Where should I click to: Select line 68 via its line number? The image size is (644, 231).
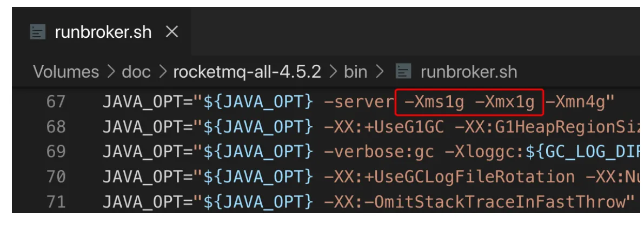56,127
